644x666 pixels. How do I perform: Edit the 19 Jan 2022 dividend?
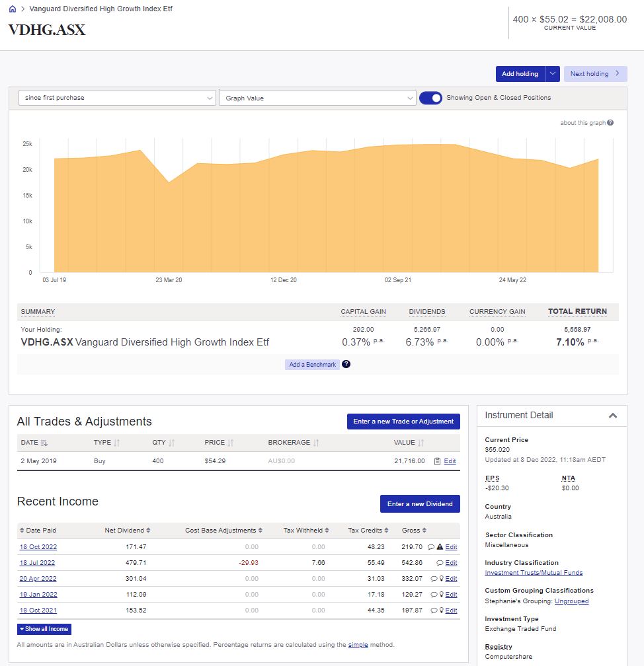coord(451,595)
